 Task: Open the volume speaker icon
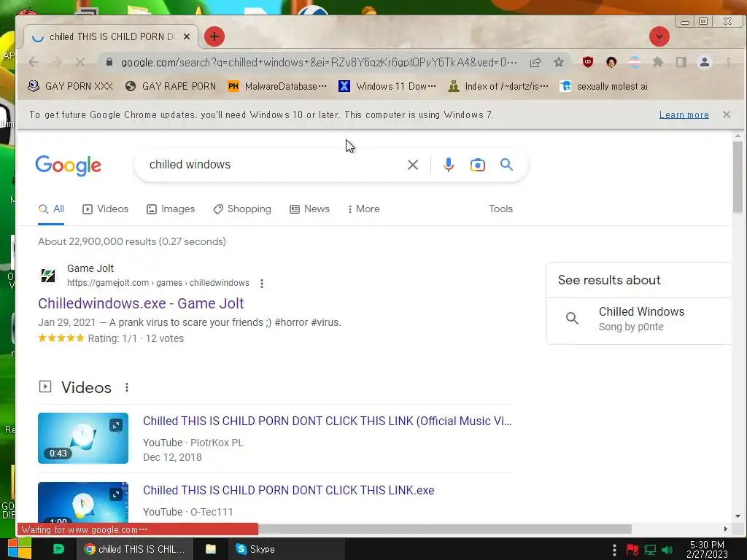(x=667, y=550)
